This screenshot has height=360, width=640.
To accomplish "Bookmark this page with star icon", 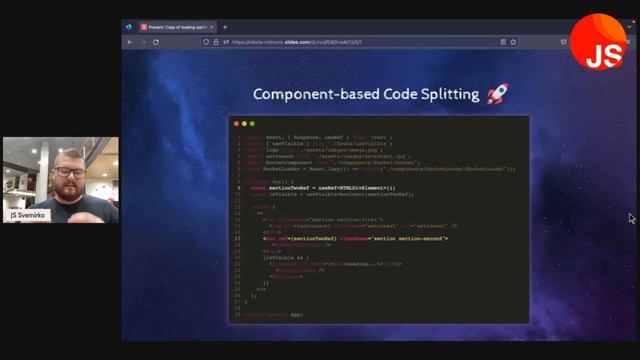I will [x=513, y=42].
